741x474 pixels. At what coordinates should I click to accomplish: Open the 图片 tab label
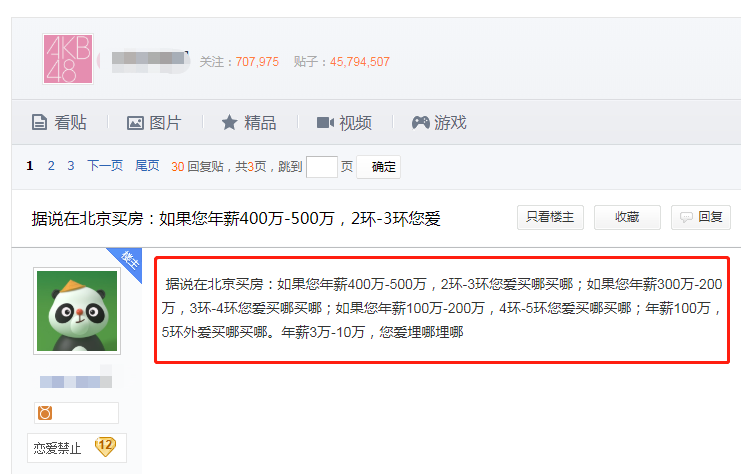[165, 123]
